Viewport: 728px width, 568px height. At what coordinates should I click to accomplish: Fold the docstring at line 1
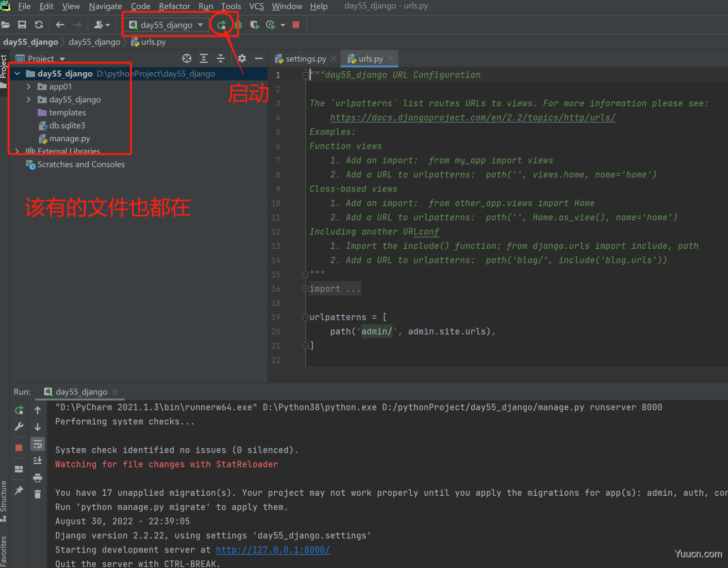click(306, 75)
